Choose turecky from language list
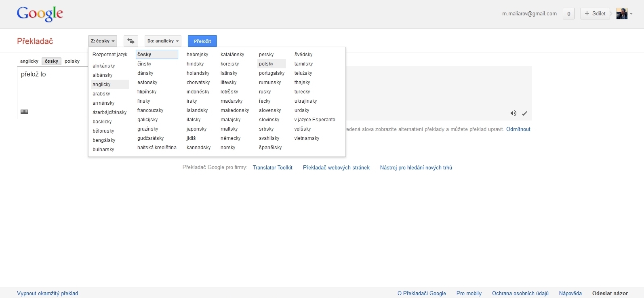The image size is (644, 298). coord(302,92)
